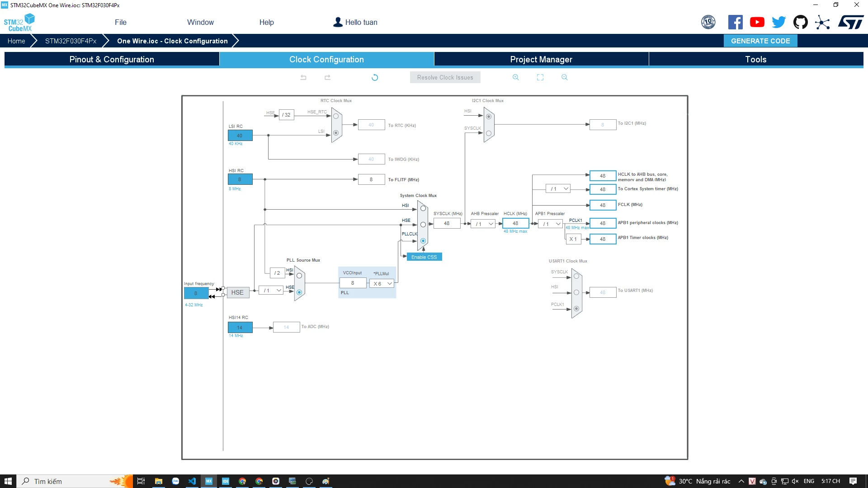Select HSE_RTC in RTC Clock Mux
868x488 pixels.
tap(336, 116)
